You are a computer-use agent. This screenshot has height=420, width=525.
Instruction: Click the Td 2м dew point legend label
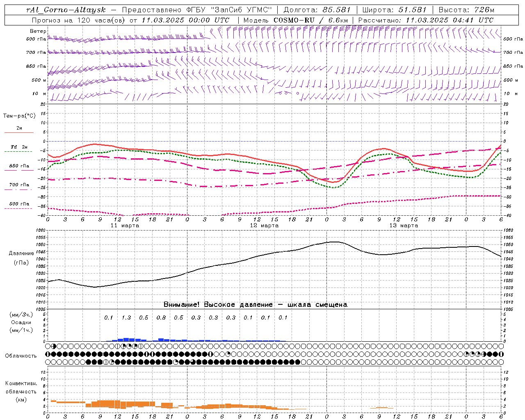19,147
